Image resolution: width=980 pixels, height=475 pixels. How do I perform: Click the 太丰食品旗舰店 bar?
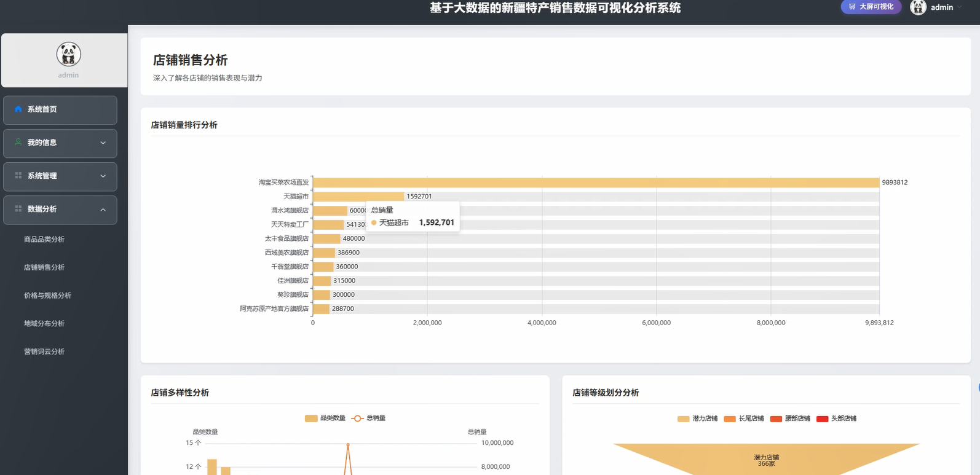tap(326, 238)
